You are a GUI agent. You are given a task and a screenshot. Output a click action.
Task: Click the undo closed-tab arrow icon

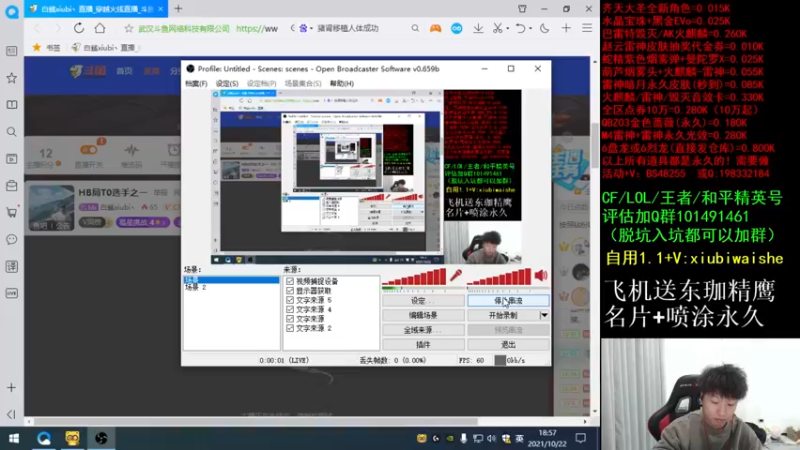(x=520, y=29)
